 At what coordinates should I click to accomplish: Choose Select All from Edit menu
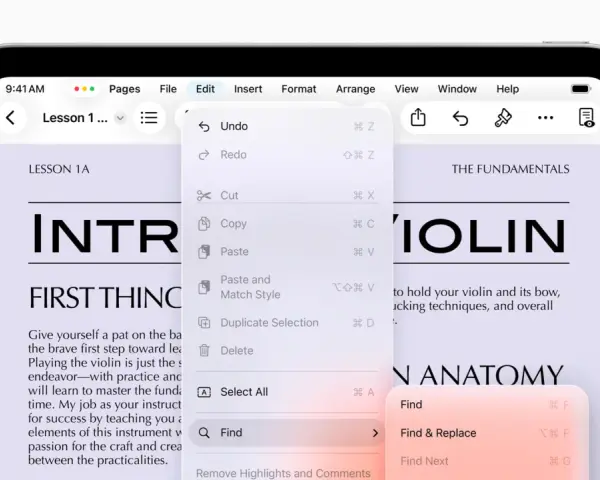click(x=286, y=392)
